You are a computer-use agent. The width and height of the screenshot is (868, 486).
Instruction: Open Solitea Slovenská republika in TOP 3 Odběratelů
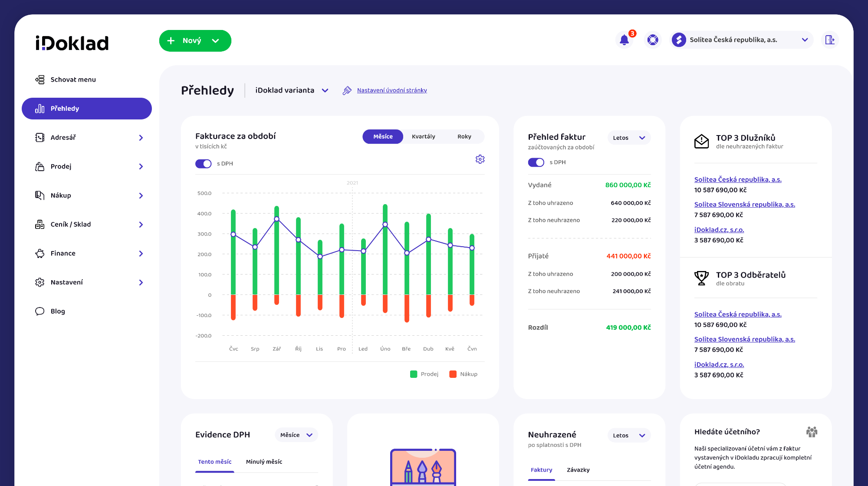pyautogui.click(x=745, y=340)
